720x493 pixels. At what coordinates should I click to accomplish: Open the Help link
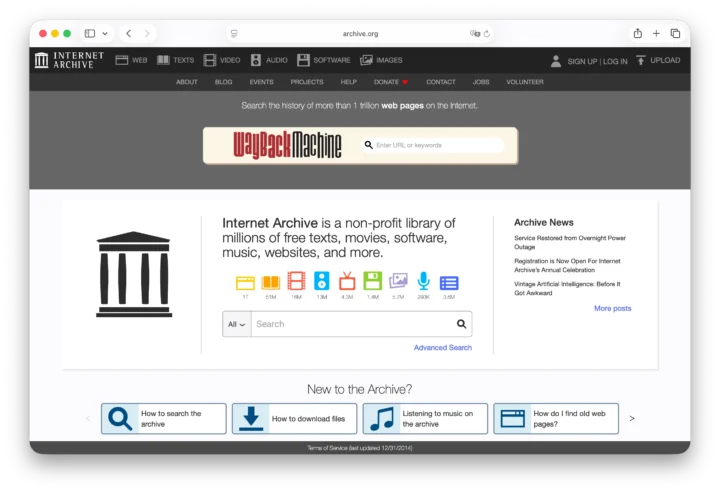point(349,82)
